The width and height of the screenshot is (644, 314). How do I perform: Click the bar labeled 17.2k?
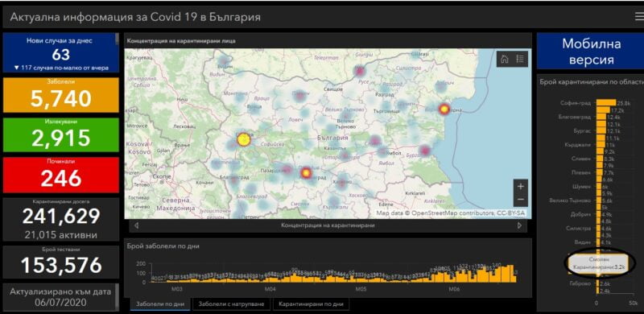(x=603, y=110)
